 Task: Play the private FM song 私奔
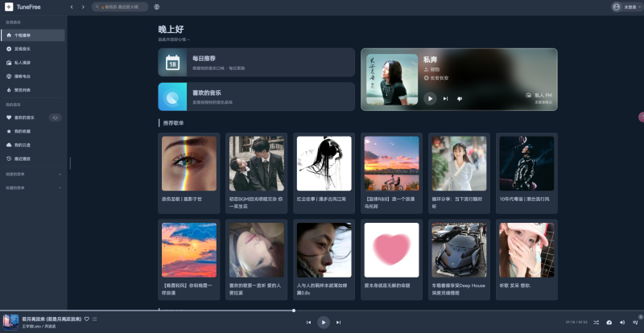point(430,99)
